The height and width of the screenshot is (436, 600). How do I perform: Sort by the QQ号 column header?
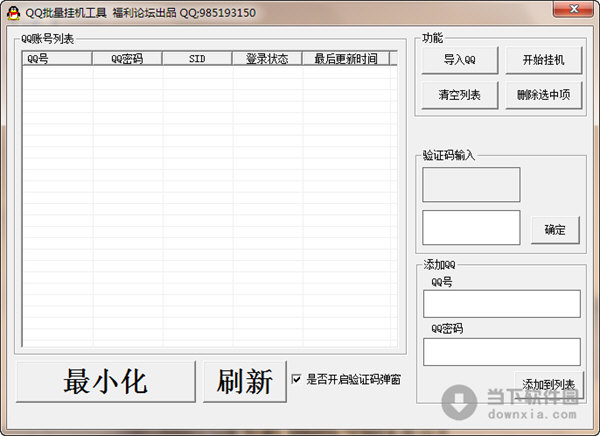tap(57, 59)
